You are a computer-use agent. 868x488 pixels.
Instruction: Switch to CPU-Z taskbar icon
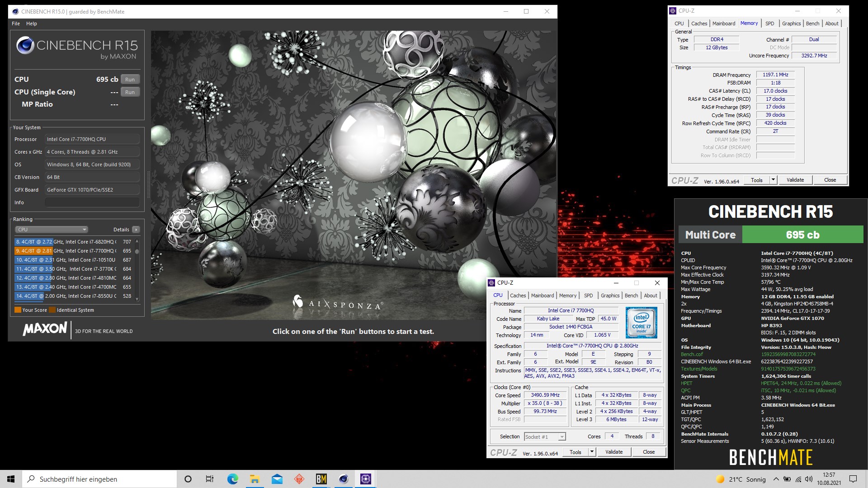[366, 479]
